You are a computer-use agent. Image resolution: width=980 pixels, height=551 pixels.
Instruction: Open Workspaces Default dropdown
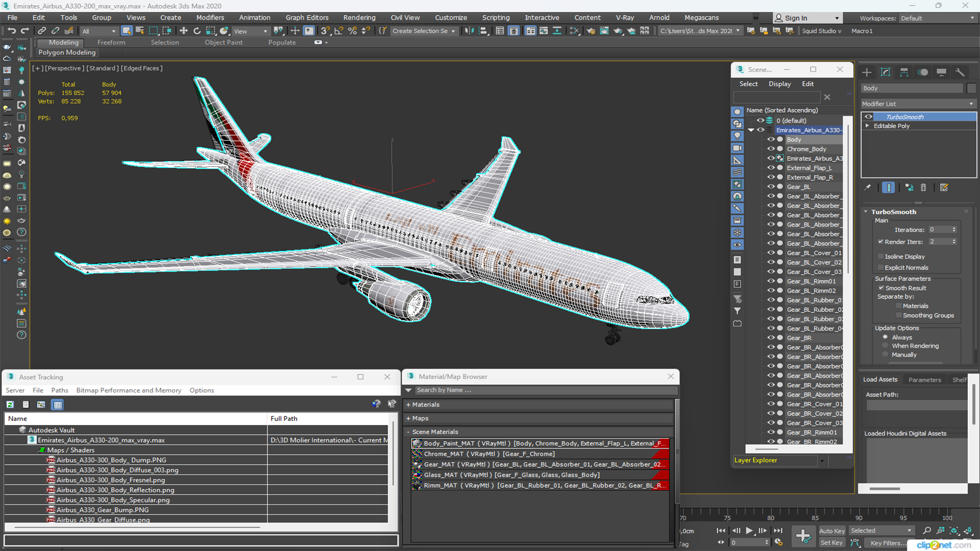(x=937, y=18)
